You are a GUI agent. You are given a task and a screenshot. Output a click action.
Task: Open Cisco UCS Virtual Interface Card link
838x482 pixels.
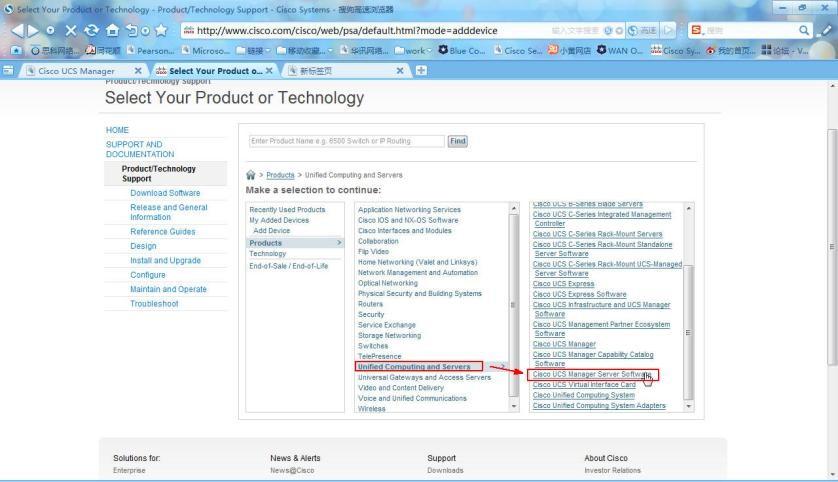pyautogui.click(x=584, y=384)
